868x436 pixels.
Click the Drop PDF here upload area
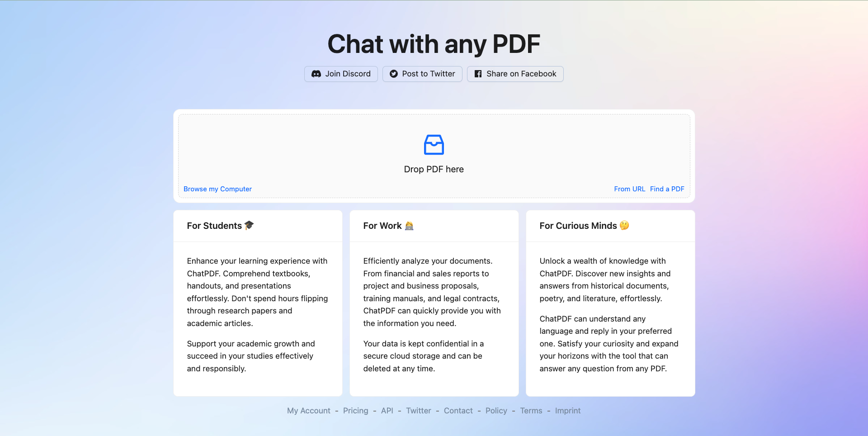434,156
